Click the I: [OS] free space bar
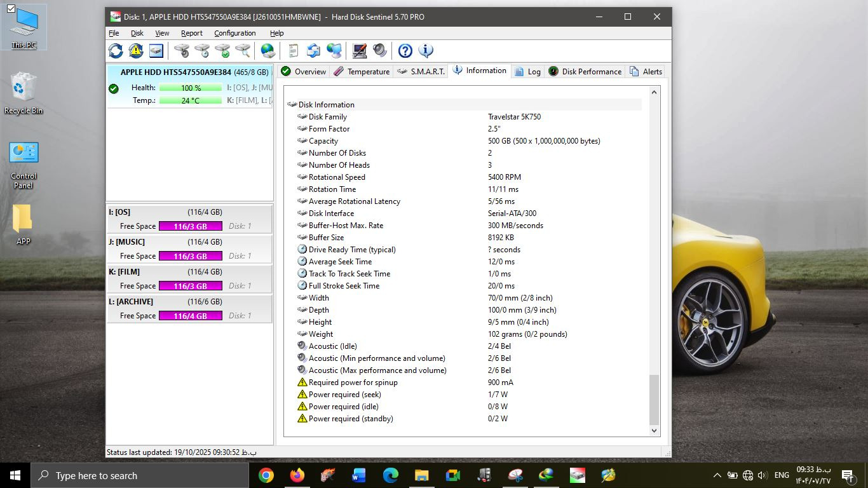868x488 pixels. 190,226
